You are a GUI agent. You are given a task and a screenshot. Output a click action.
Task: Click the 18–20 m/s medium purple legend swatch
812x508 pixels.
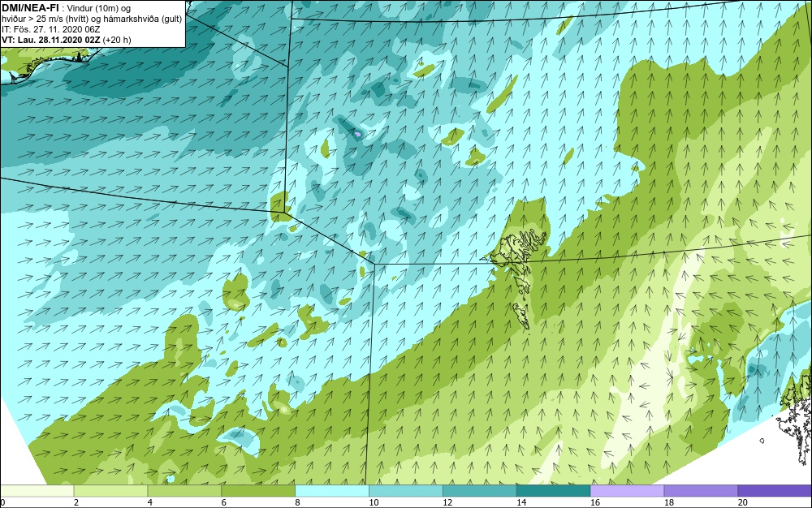tap(702, 490)
